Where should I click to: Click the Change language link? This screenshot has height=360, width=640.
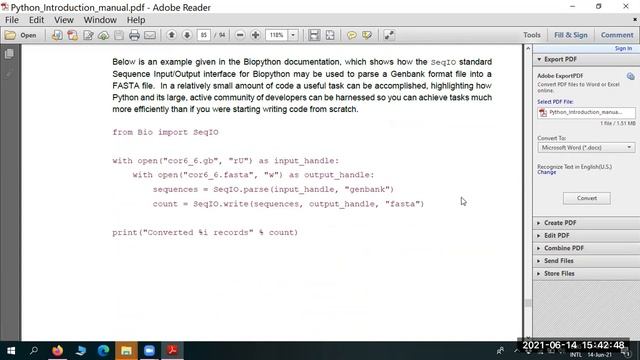(547, 172)
